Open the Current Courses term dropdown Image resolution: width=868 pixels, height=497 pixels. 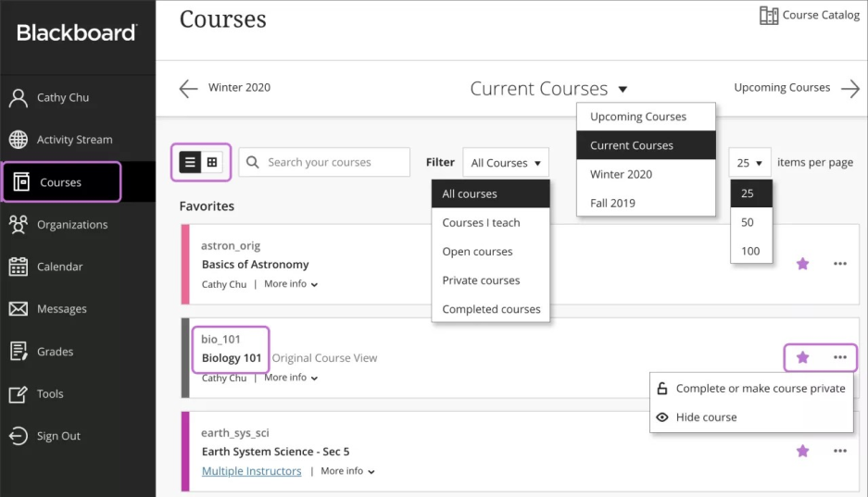coord(548,89)
